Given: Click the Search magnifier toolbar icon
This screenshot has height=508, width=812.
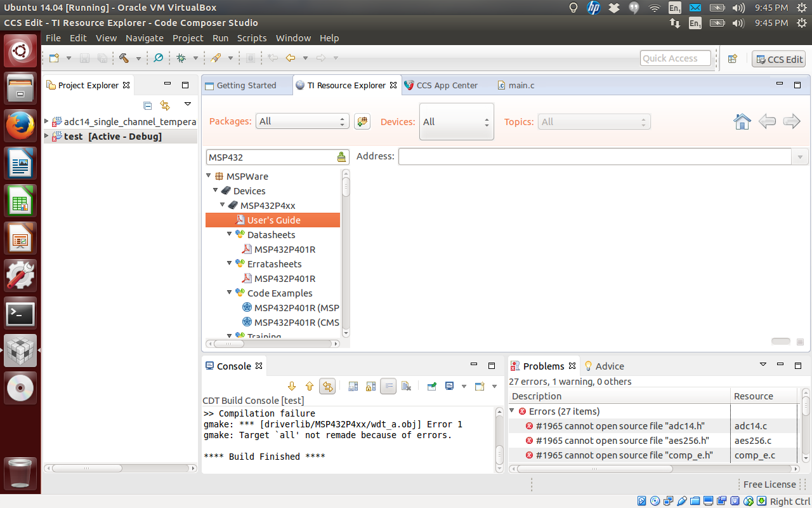Looking at the screenshot, I should [159, 58].
